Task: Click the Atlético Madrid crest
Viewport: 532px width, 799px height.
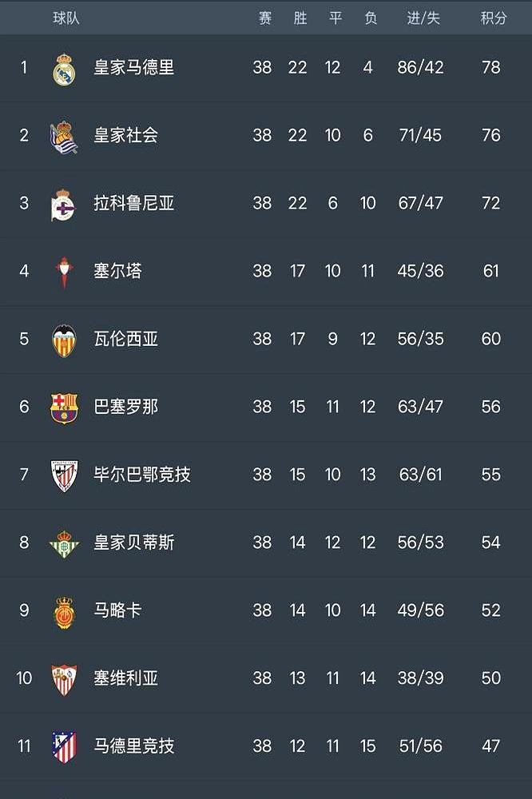Action: 64,747
